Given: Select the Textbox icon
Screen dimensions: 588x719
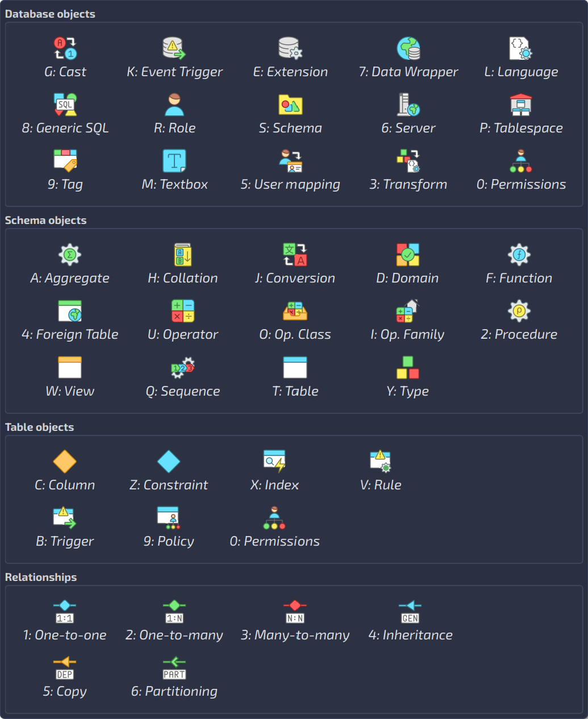Looking at the screenshot, I should pos(174,161).
